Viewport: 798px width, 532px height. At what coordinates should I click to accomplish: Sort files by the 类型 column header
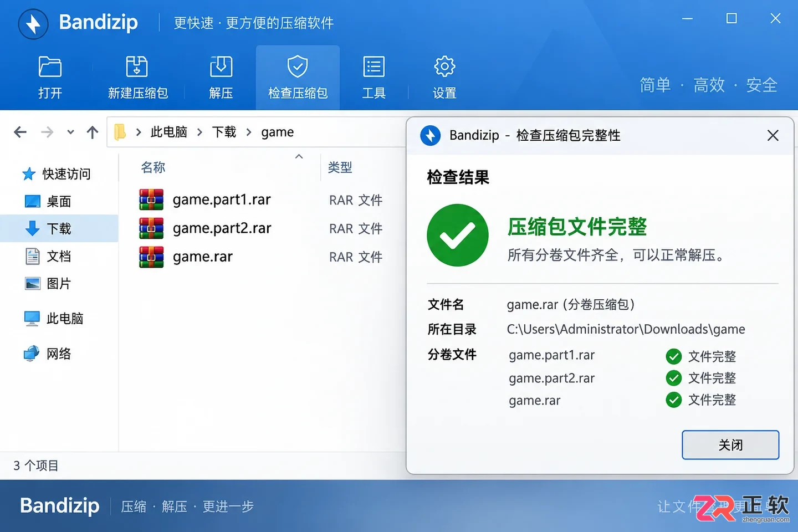tap(340, 167)
